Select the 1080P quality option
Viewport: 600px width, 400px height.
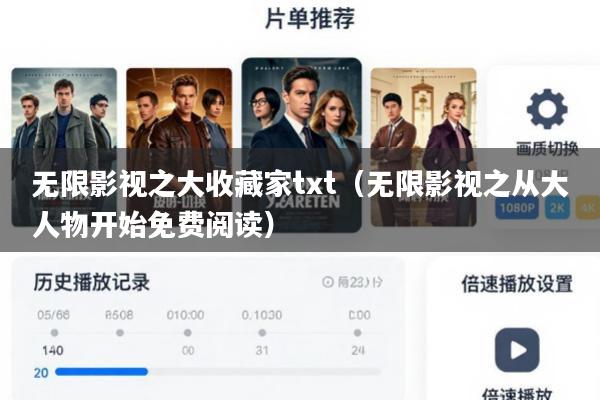pos(517,208)
